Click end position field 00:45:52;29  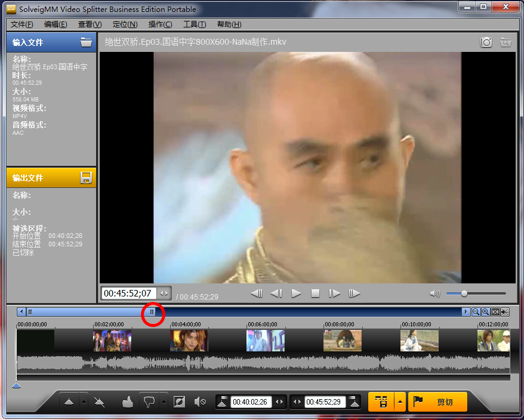coord(325,402)
